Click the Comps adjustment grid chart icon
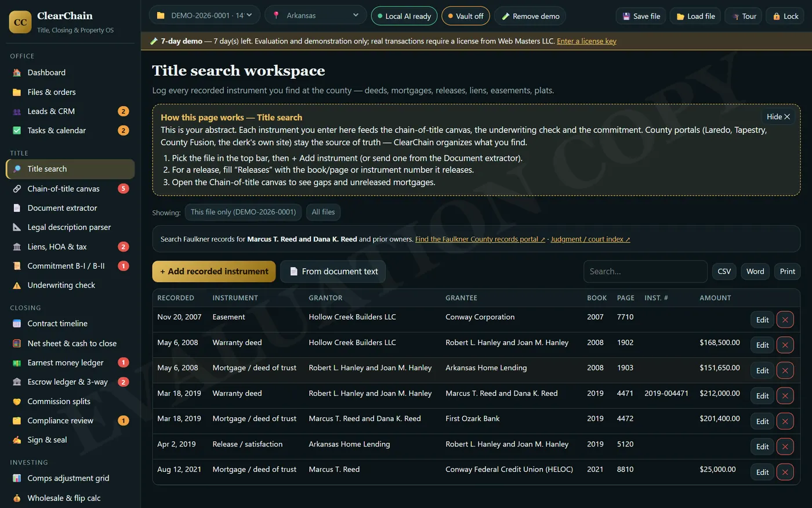The image size is (812, 508). click(17, 478)
